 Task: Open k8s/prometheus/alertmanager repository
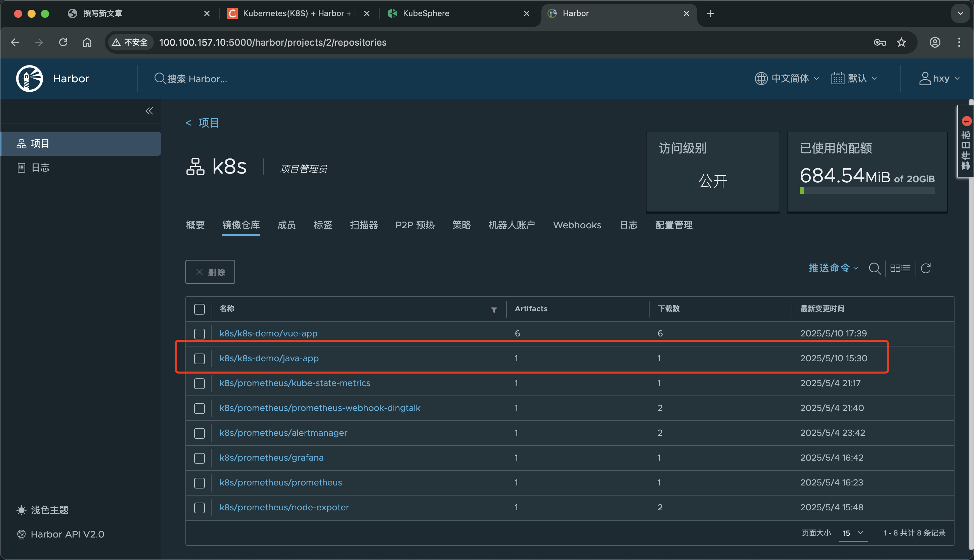click(283, 433)
